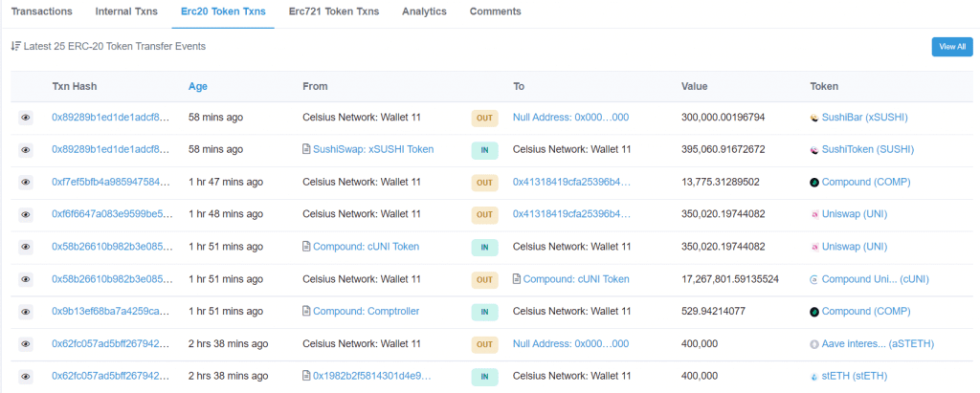Screen dimensions: 980x393
Task: Click the Value column header
Action: point(695,86)
